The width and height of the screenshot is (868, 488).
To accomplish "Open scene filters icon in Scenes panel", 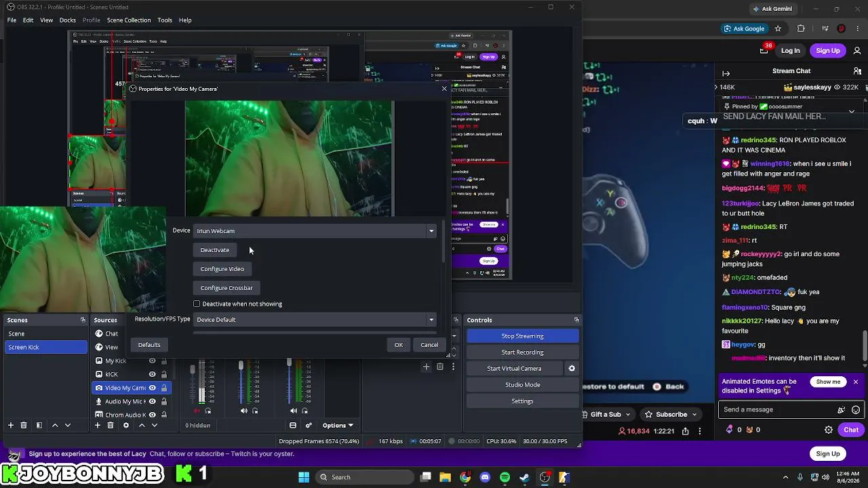I will pos(39,426).
